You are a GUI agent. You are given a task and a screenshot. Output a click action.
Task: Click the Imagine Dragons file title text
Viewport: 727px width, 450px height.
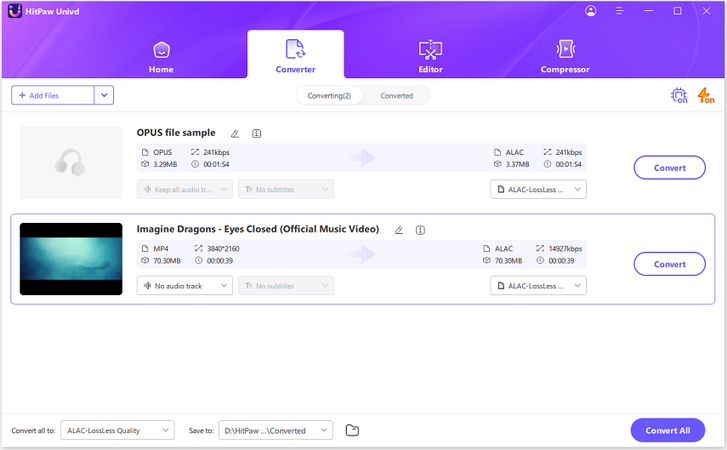(258, 229)
